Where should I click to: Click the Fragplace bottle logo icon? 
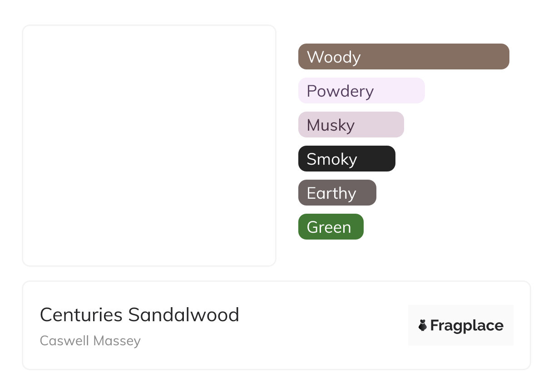pyautogui.click(x=423, y=325)
